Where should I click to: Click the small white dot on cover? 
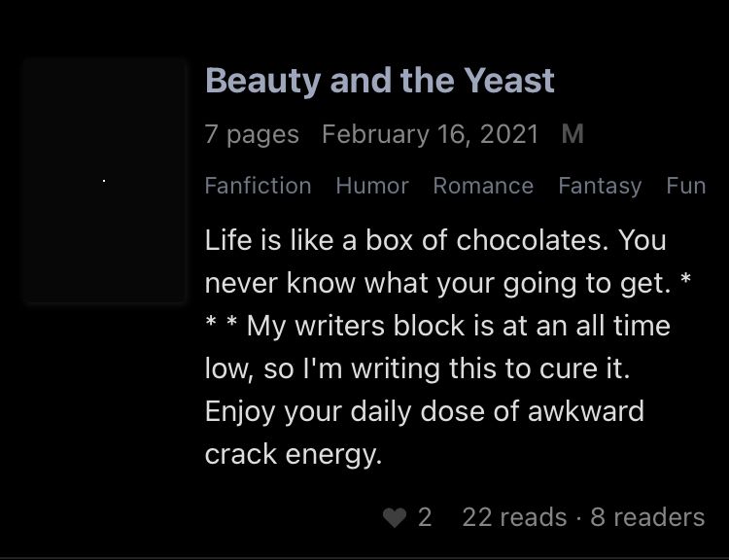[x=104, y=181]
